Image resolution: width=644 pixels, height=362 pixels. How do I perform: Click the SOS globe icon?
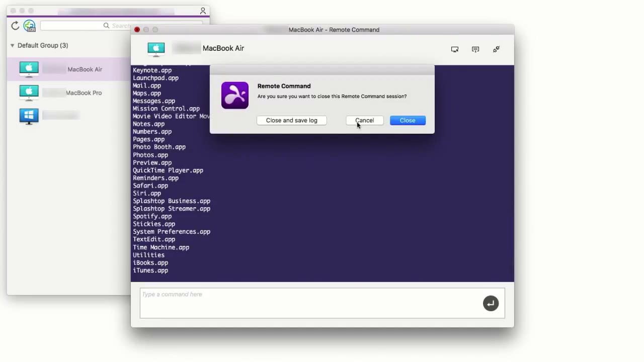(29, 26)
